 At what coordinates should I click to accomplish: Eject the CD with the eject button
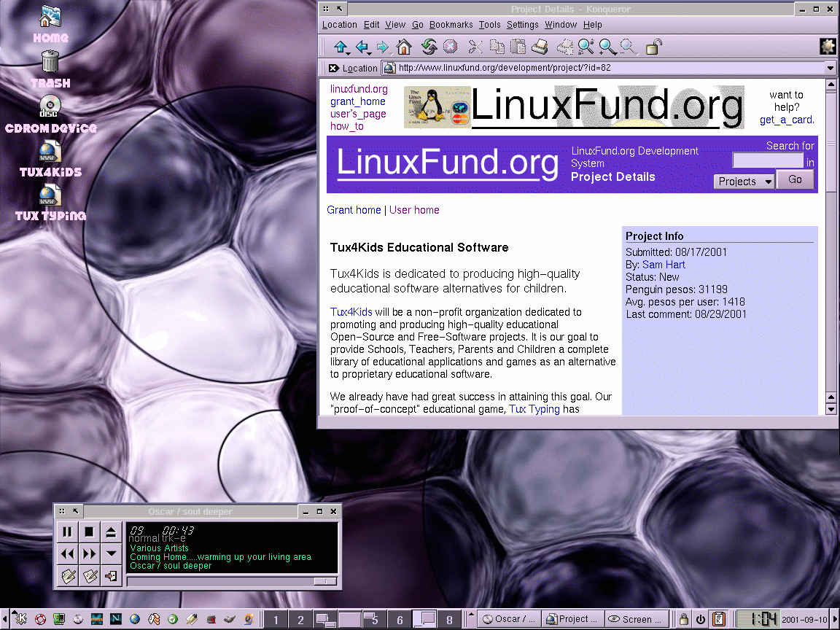point(111,532)
